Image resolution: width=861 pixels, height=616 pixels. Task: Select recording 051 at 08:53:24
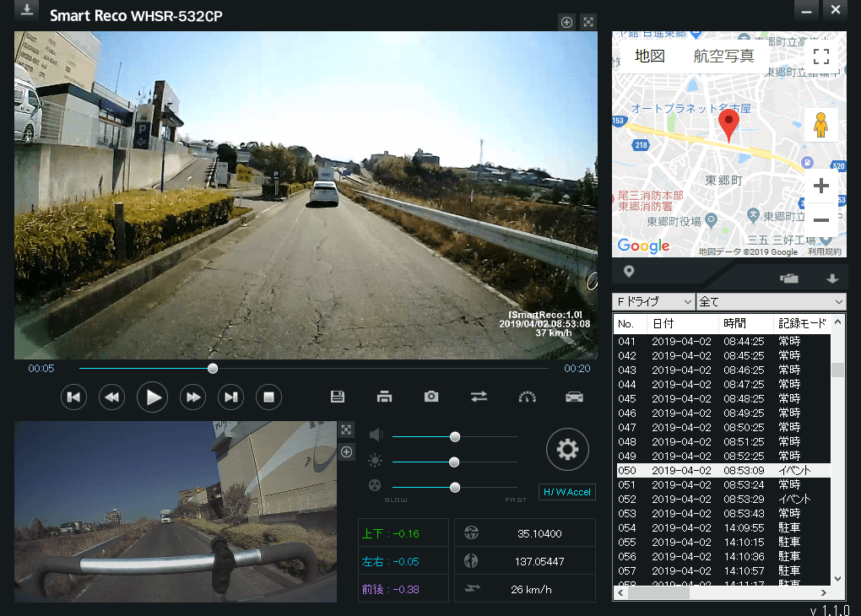point(722,484)
